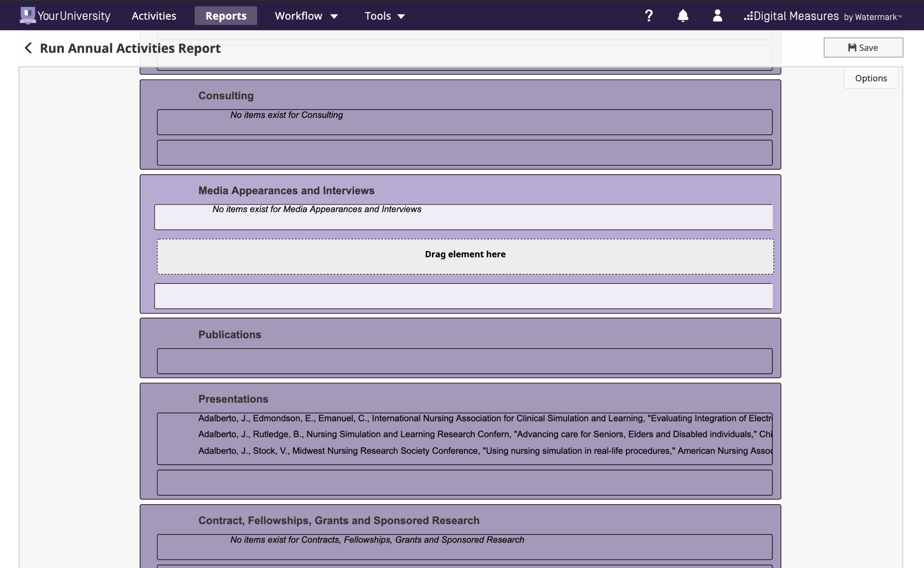Switch to the Reports tab
The width and height of the screenshot is (924, 568).
click(x=226, y=16)
